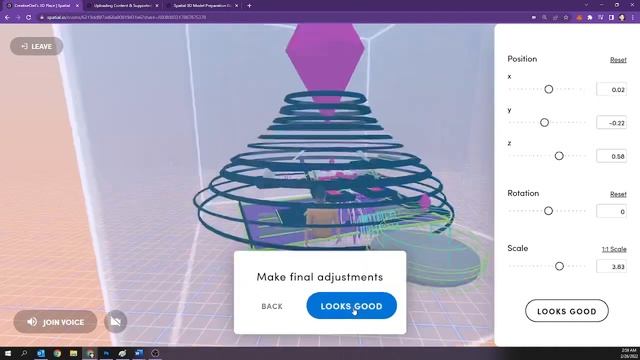Reset the Rotation value

point(618,194)
